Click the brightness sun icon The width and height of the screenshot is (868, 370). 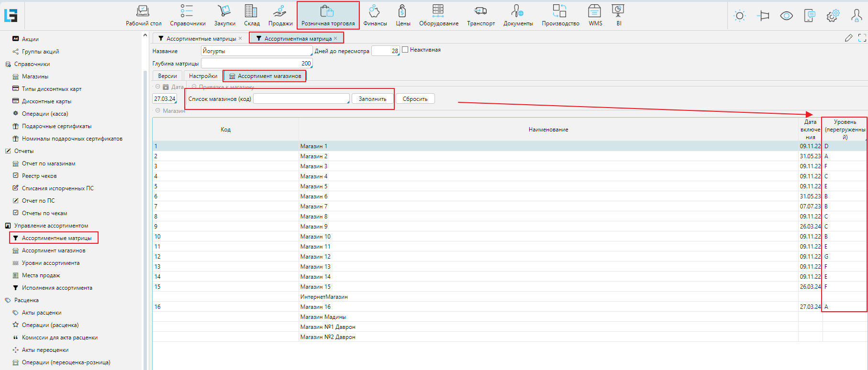(740, 16)
